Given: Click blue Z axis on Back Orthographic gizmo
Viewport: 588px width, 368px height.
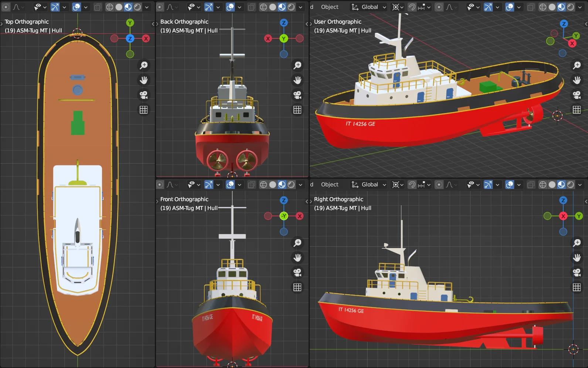Looking at the screenshot, I should [284, 23].
